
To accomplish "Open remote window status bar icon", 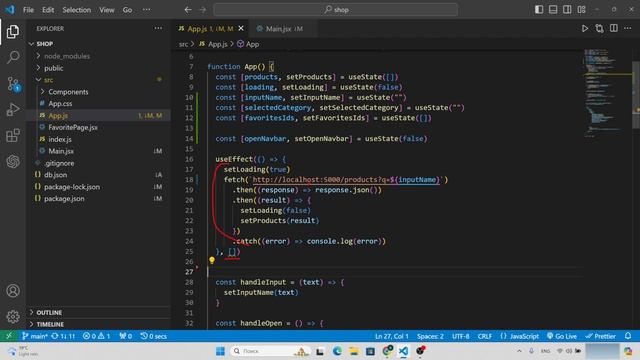I will pyautogui.click(x=9, y=336).
